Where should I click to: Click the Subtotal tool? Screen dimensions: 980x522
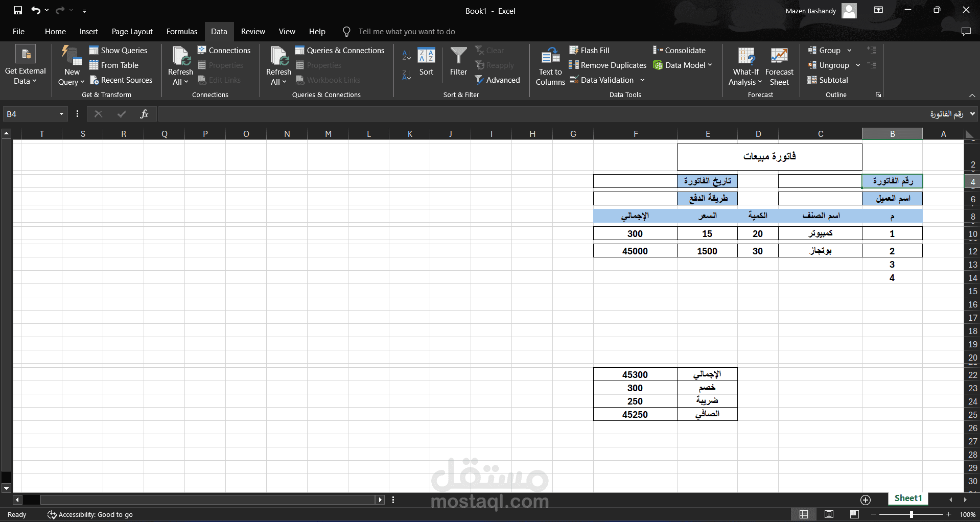click(x=828, y=80)
